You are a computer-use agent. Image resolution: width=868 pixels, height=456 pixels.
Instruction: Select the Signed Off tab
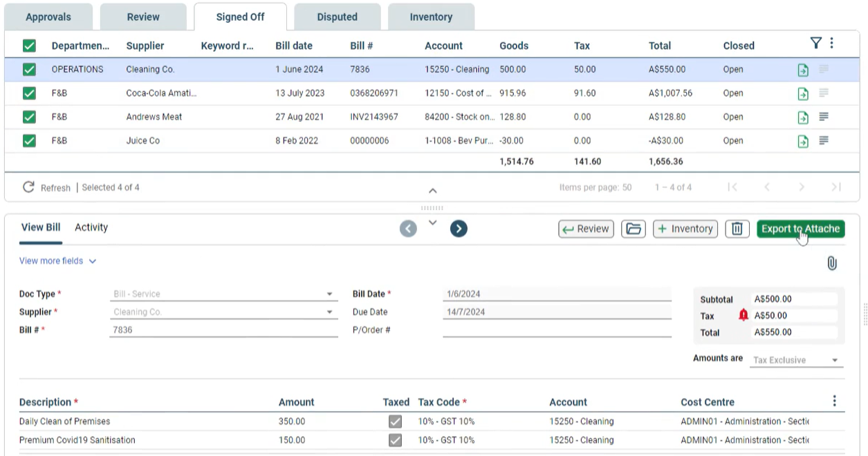(x=240, y=17)
